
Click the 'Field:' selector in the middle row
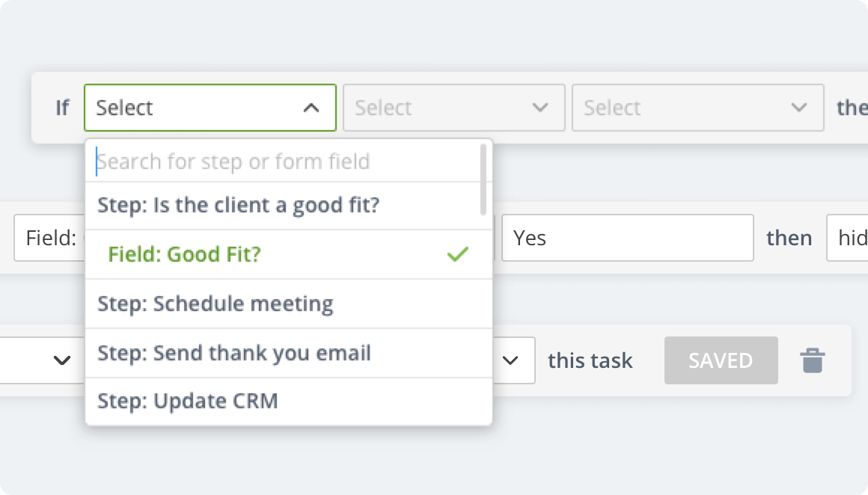coord(49,238)
